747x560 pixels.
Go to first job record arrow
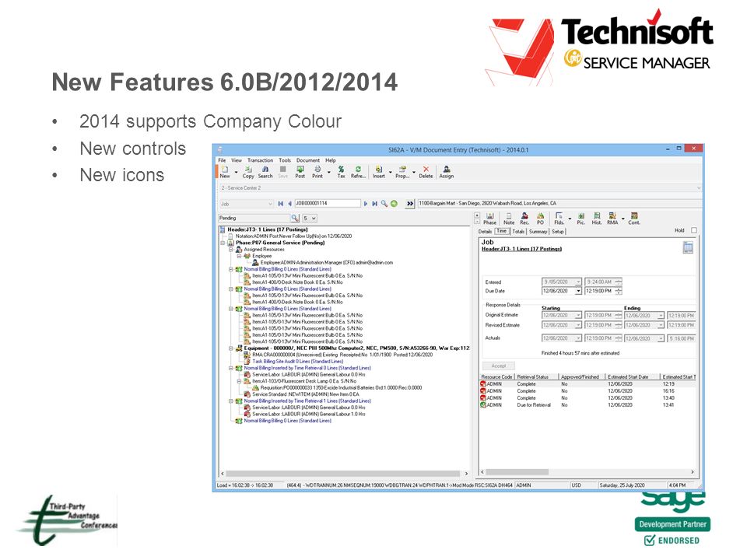(281, 204)
